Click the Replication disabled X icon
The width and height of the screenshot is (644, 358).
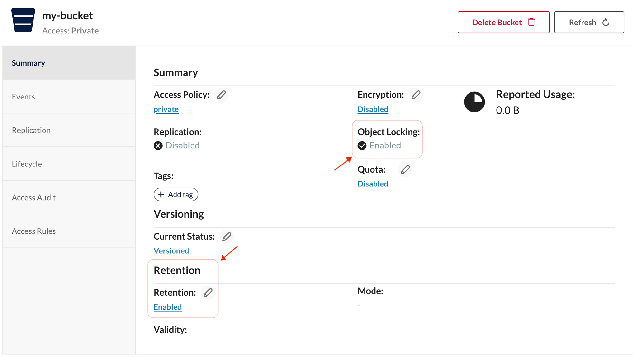click(x=158, y=146)
